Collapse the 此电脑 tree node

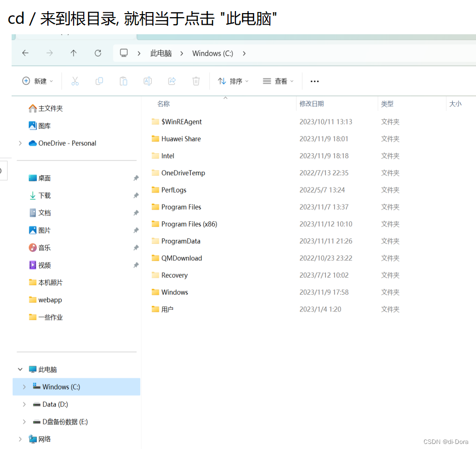20,369
